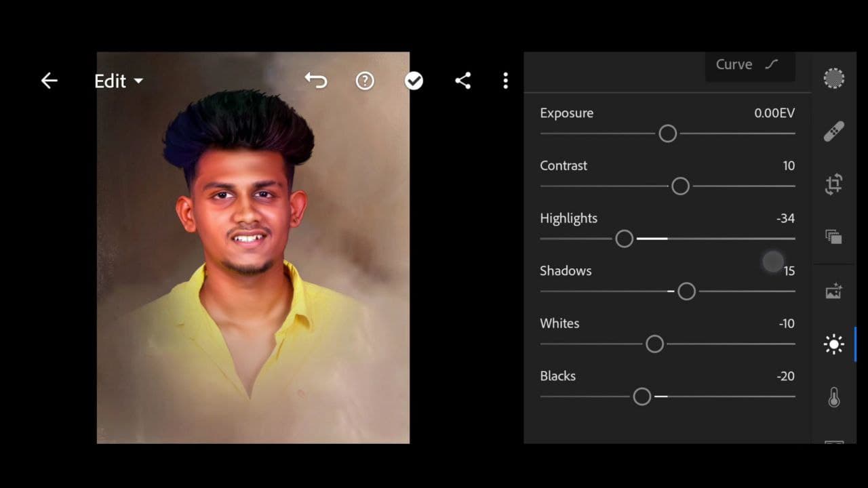
Task: Open the Curve editor
Action: tap(749, 64)
